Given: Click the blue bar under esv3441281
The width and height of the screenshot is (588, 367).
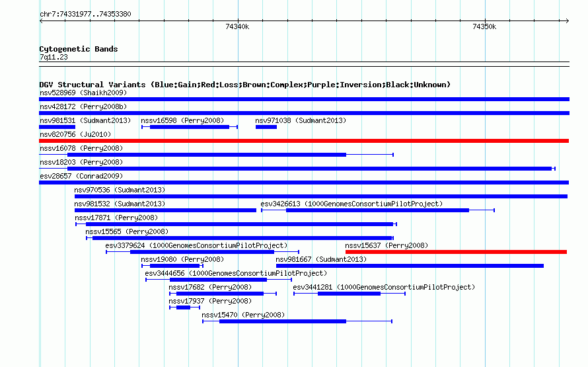Looking at the screenshot, I should point(349,294).
